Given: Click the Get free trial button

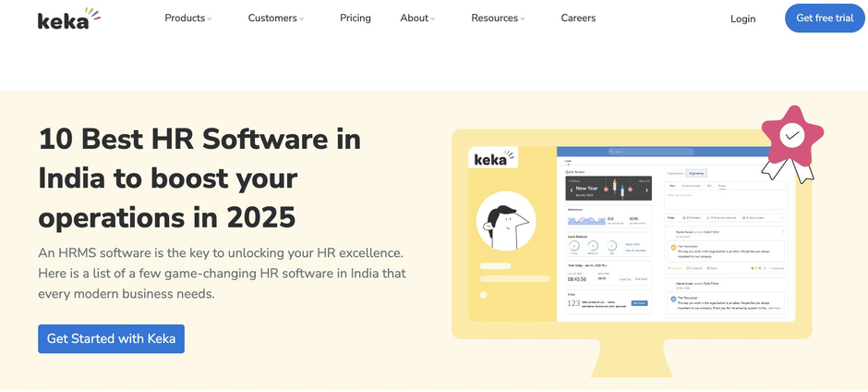Looking at the screenshot, I should pyautogui.click(x=825, y=18).
